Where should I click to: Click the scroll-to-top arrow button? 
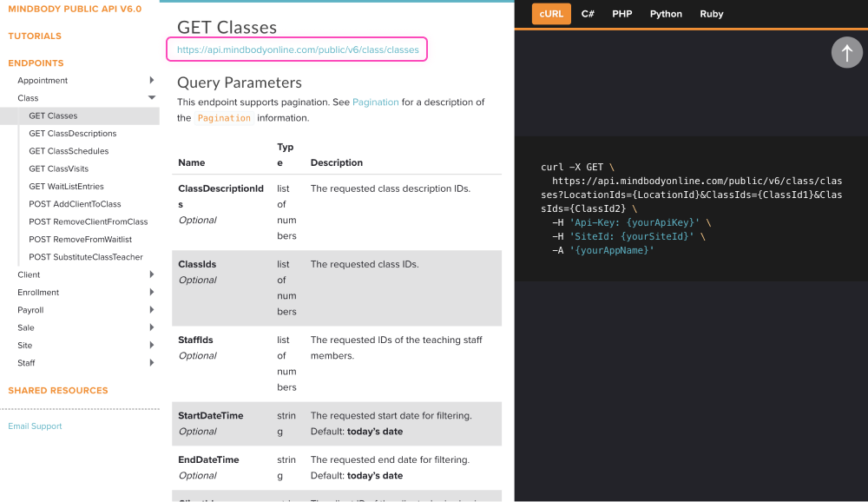[846, 52]
